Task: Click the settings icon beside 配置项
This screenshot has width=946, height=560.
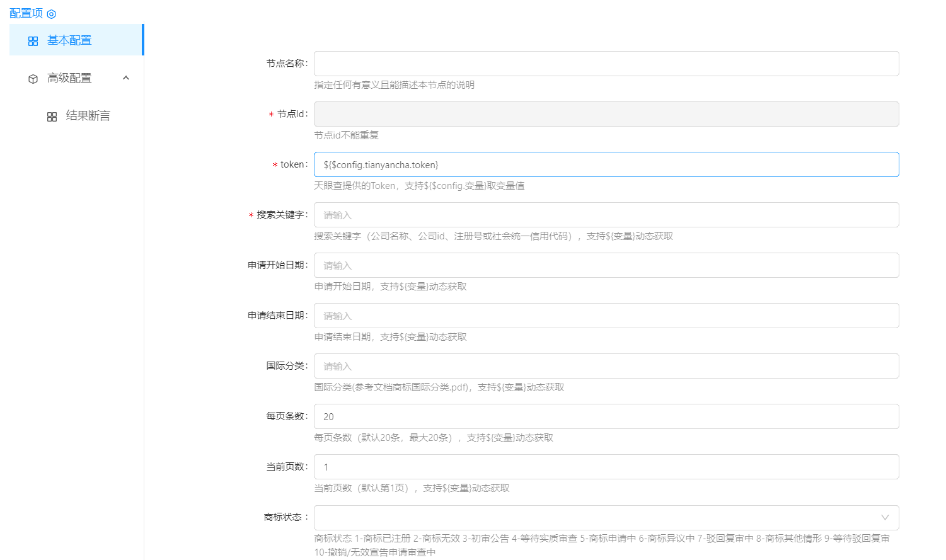Action: 52,14
